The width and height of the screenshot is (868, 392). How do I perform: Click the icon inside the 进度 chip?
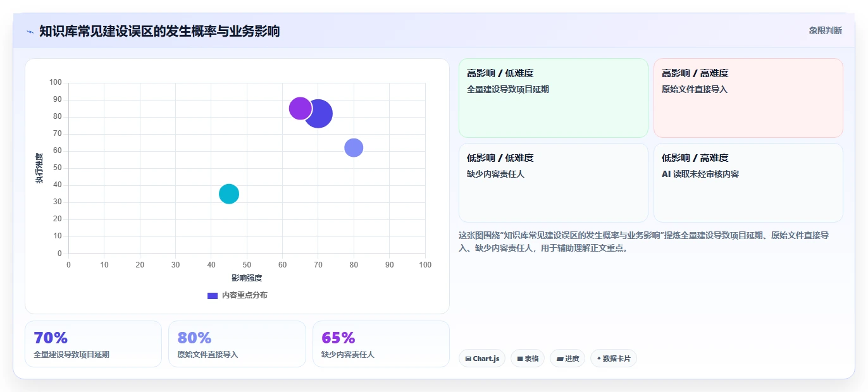tap(559, 358)
